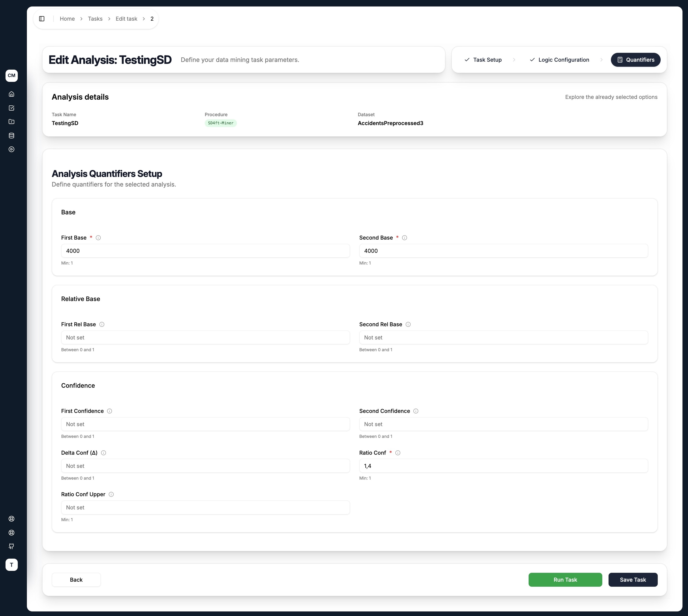Focus the Second Rel Base input
The height and width of the screenshot is (616, 688).
tap(503, 338)
